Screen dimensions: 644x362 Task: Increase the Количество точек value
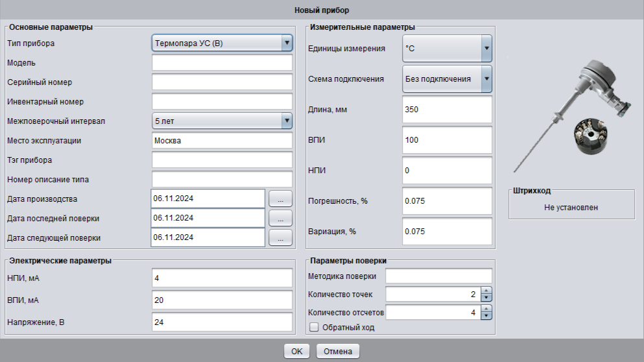pyautogui.click(x=487, y=291)
